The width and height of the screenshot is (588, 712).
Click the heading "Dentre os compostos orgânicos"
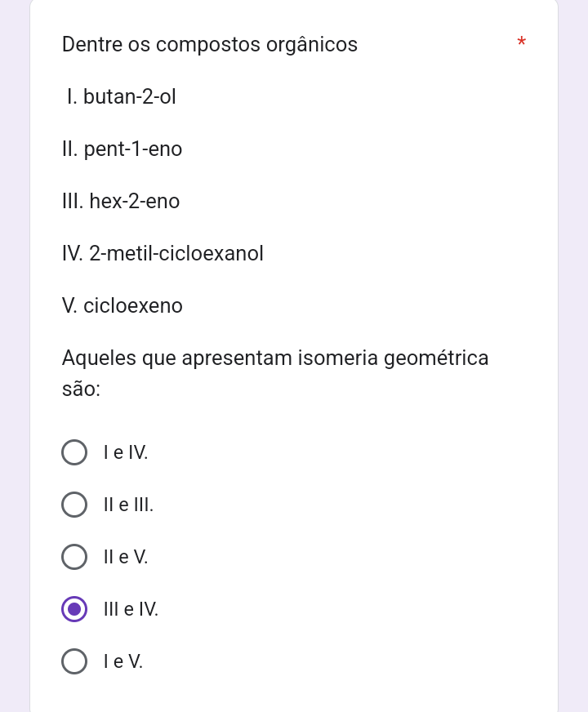[x=210, y=45]
